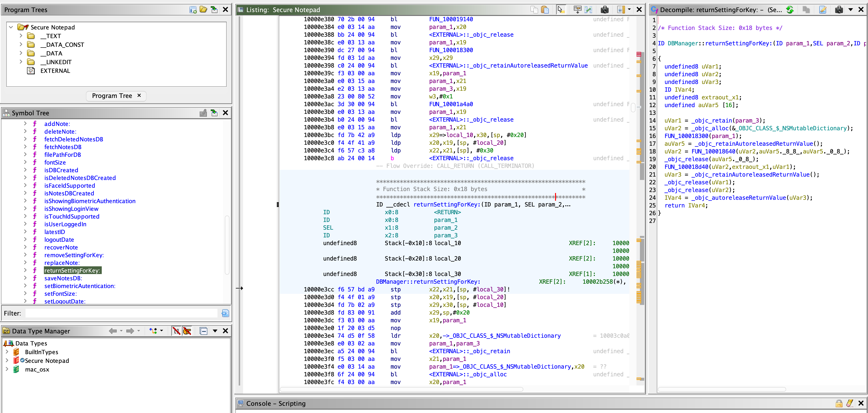Open the Data Type Manager panel menu arrow
Screen dimensions: 868x413
click(x=215, y=331)
